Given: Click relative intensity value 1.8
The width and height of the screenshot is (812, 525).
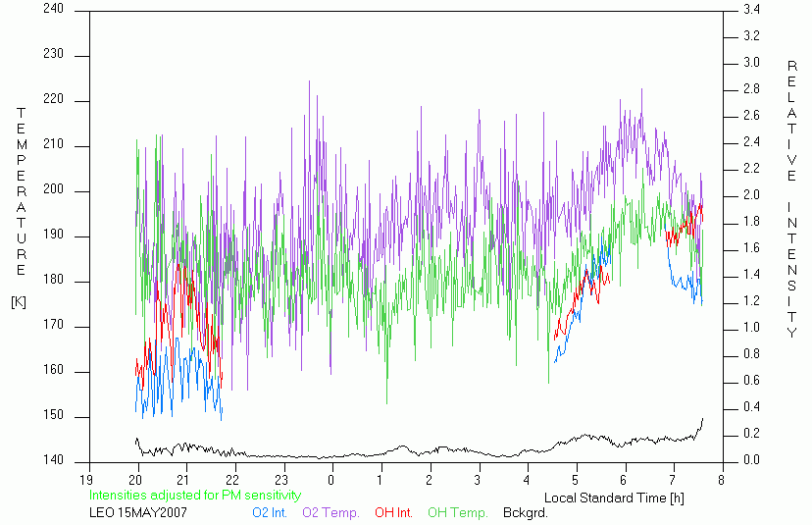Looking at the screenshot, I should [x=751, y=222].
